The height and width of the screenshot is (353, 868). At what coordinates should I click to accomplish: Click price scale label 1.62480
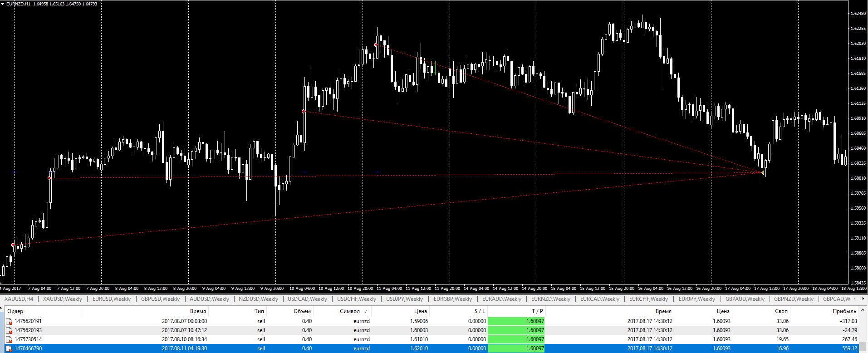coord(858,14)
